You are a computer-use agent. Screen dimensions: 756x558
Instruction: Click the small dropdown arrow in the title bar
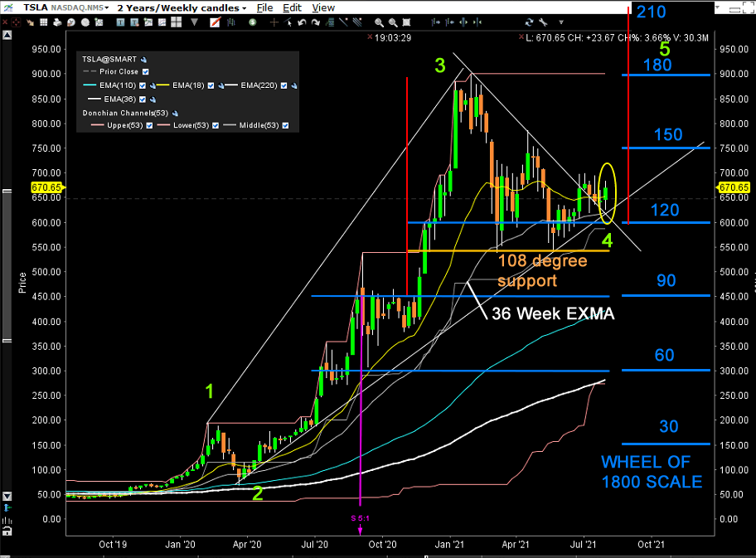click(x=717, y=7)
